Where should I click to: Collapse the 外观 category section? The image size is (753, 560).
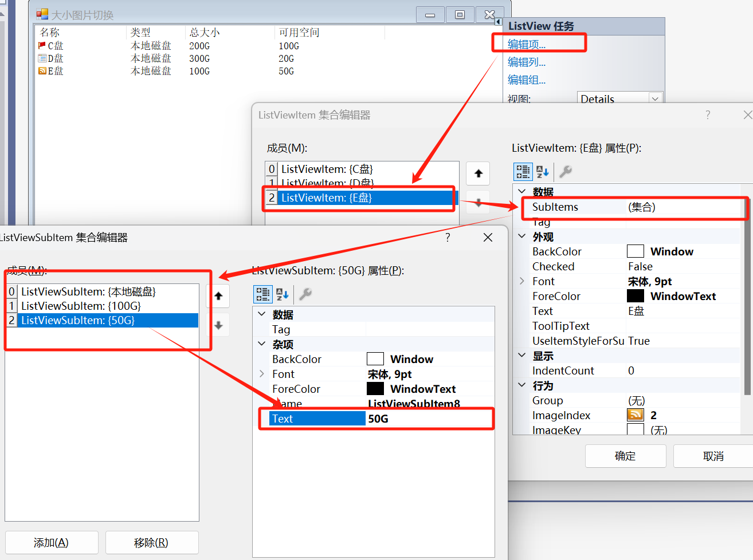tap(521, 236)
